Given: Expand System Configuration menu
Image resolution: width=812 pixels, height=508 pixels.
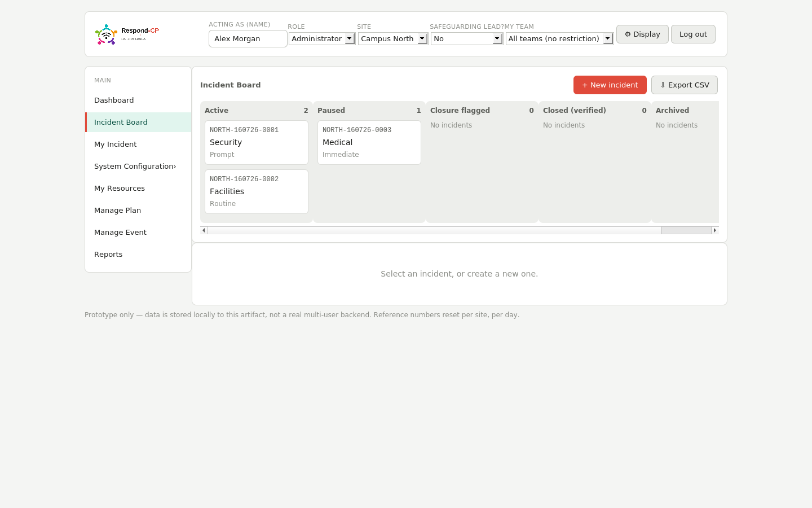Looking at the screenshot, I should 138,167.
